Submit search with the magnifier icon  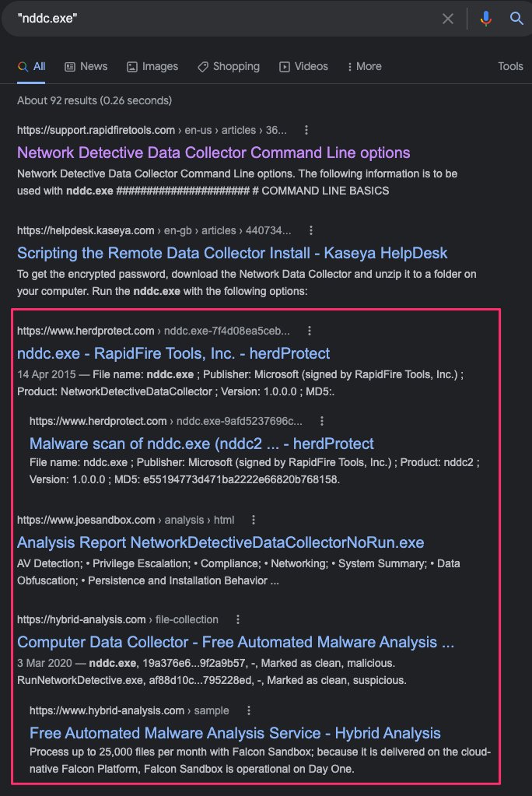(516, 19)
